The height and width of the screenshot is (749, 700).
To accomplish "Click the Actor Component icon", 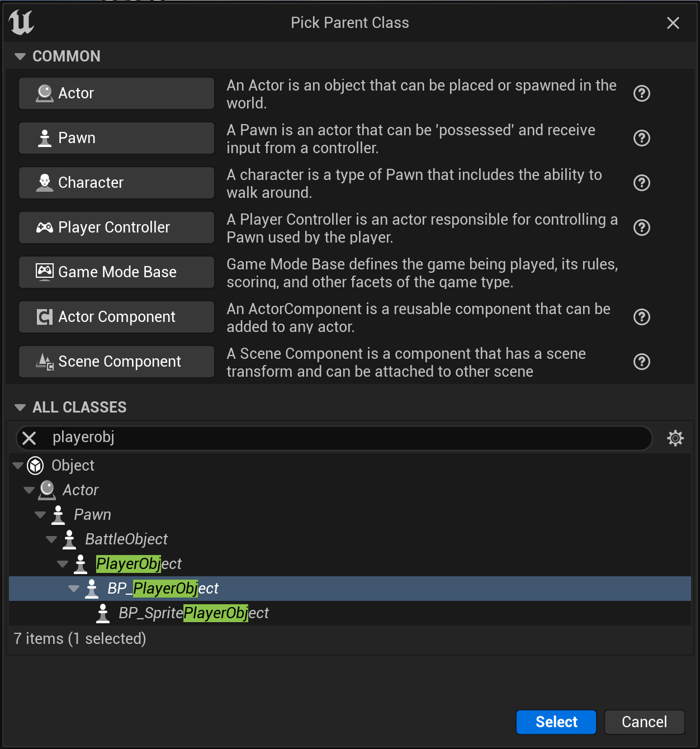I will click(44, 316).
